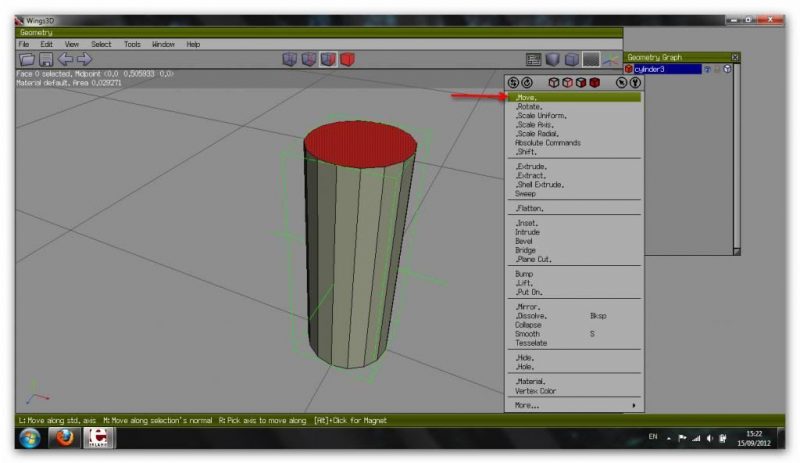Click the Undo left arrow icon
Screen dimensions: 800x463
(x=65, y=60)
